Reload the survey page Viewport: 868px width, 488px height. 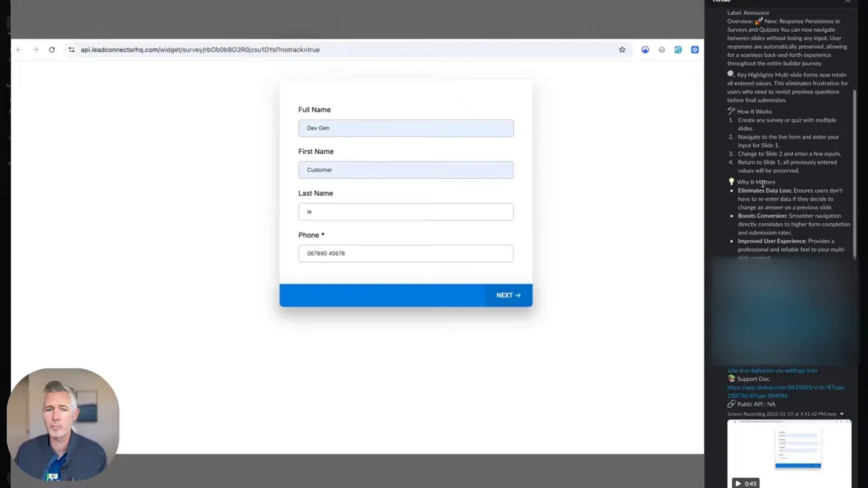(x=52, y=49)
